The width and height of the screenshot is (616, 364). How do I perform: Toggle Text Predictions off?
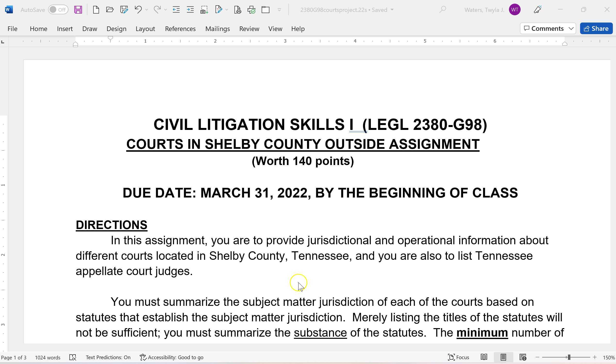[x=108, y=357]
